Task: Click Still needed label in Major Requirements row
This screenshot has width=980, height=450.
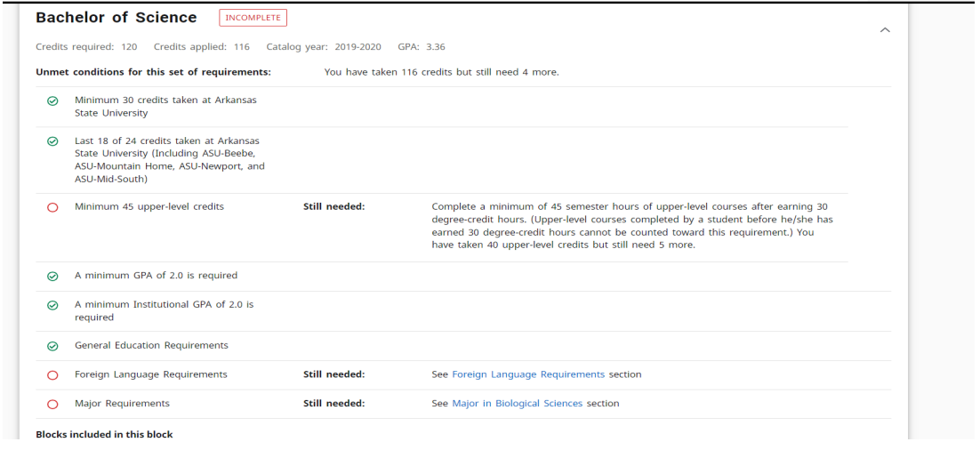Action: click(x=333, y=403)
